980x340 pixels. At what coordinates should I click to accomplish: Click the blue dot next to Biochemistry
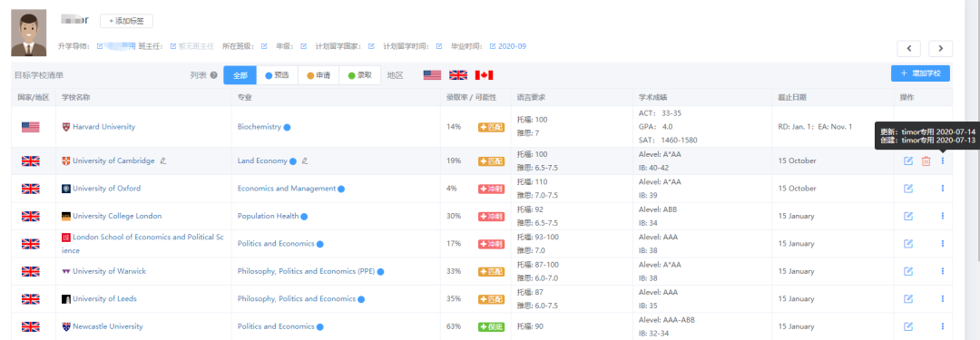point(287,128)
